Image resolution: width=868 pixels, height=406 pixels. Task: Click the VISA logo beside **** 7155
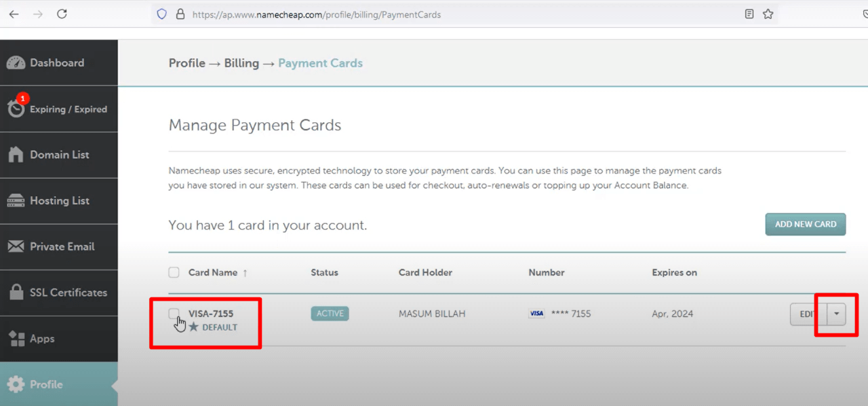[536, 314]
